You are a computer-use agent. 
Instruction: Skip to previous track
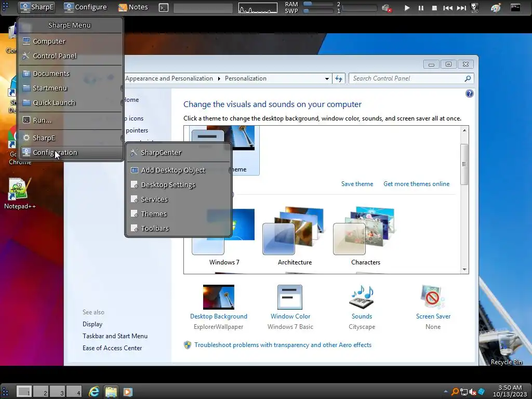[448, 8]
